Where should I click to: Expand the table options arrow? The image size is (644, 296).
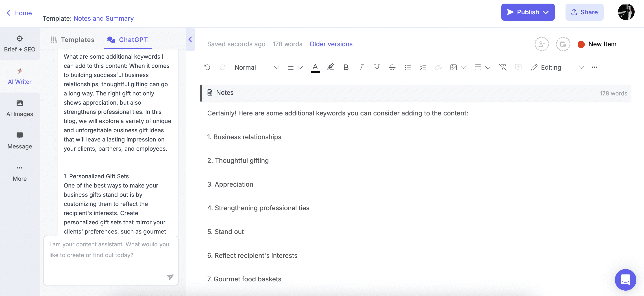488,68
